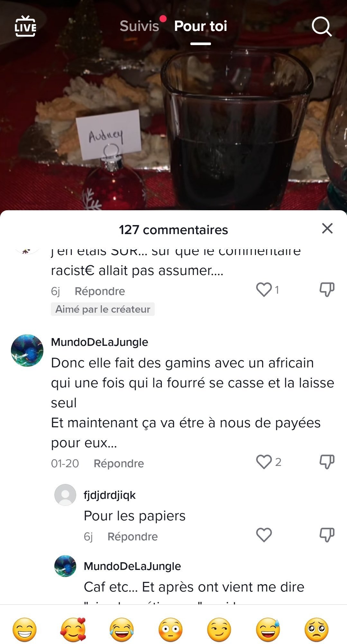Dislike the comment liked by the creator

click(327, 289)
